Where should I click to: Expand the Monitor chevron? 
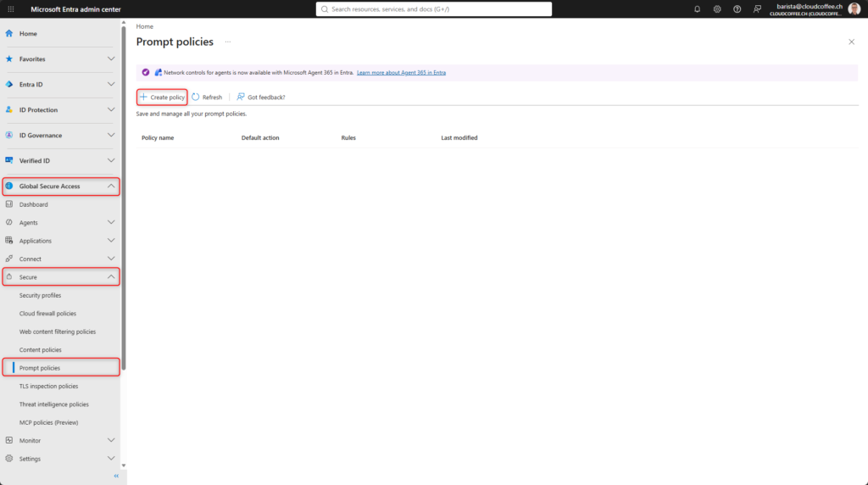click(111, 440)
